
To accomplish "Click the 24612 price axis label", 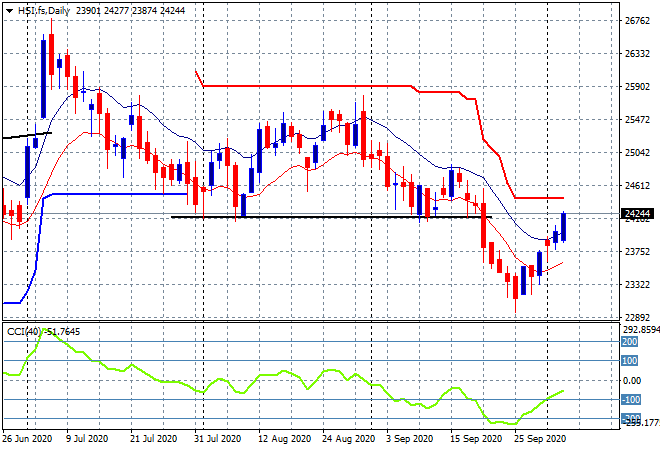I will click(637, 185).
